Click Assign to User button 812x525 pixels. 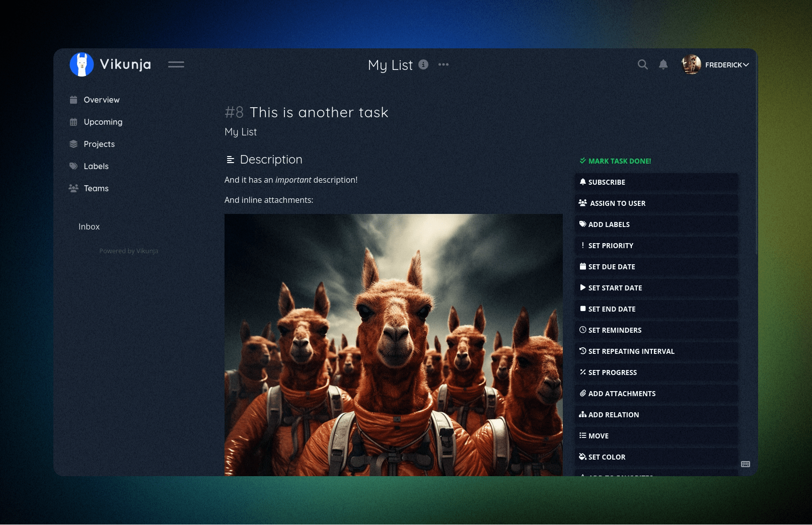656,203
